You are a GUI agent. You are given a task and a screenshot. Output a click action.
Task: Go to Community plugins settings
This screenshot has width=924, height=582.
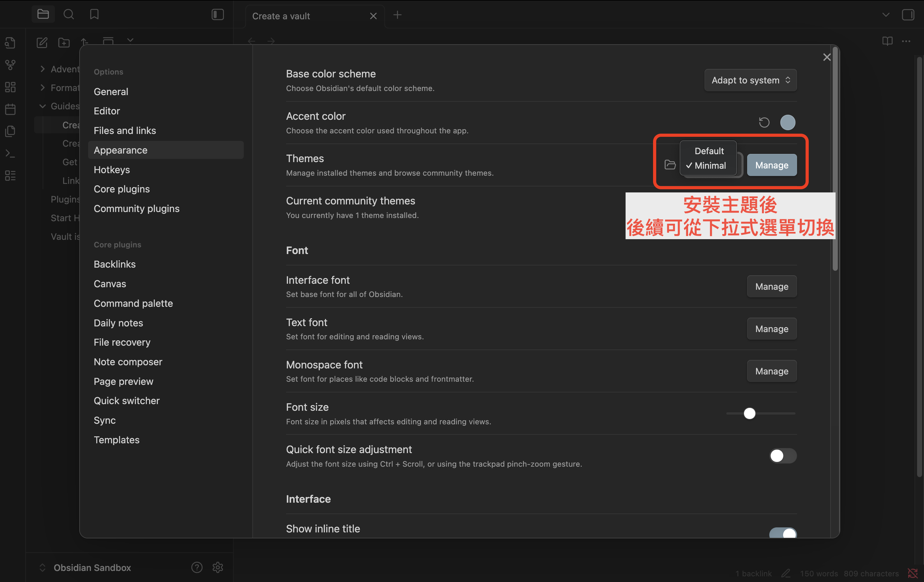coord(136,209)
